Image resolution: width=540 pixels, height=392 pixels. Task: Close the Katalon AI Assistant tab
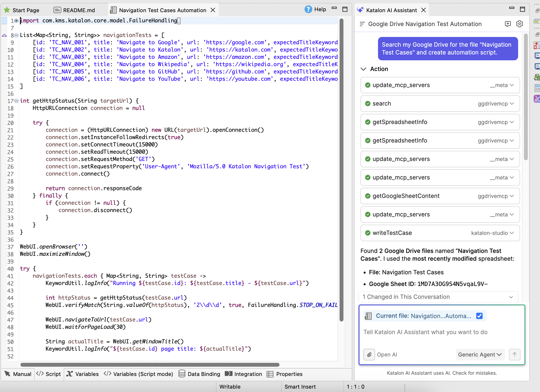(423, 10)
